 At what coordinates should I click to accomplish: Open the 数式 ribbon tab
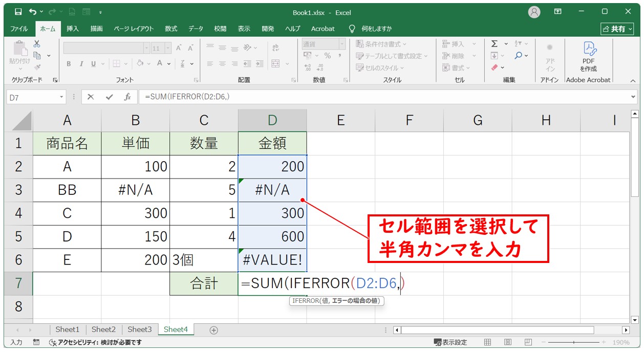pyautogui.click(x=171, y=29)
